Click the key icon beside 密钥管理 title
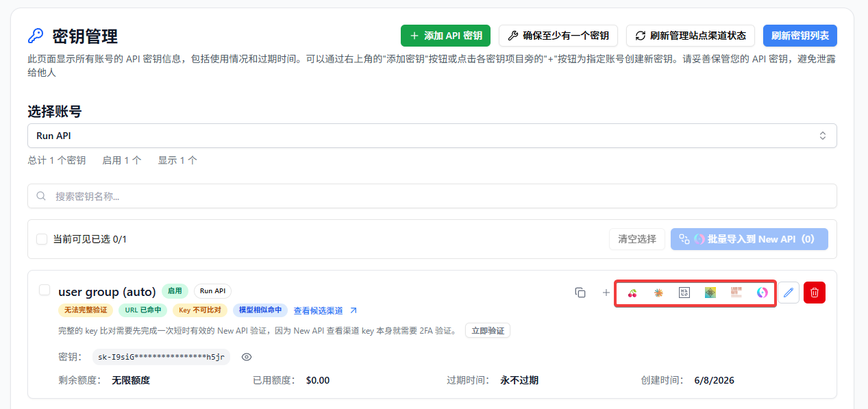This screenshot has height=409, width=868. click(35, 36)
